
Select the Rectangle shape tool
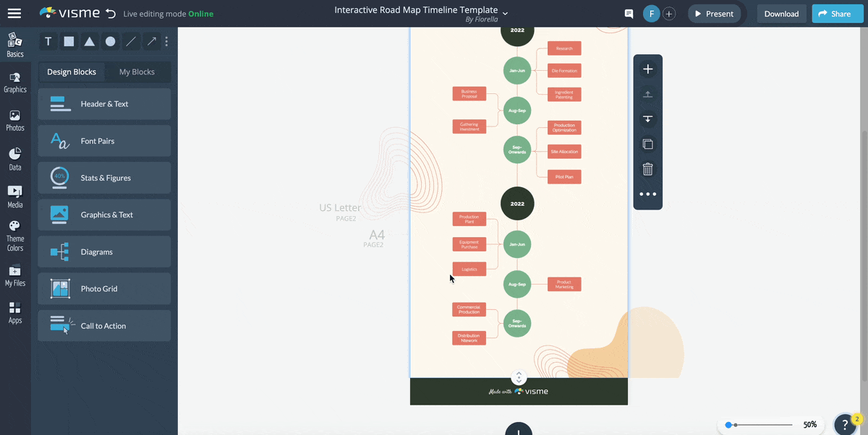tap(69, 41)
